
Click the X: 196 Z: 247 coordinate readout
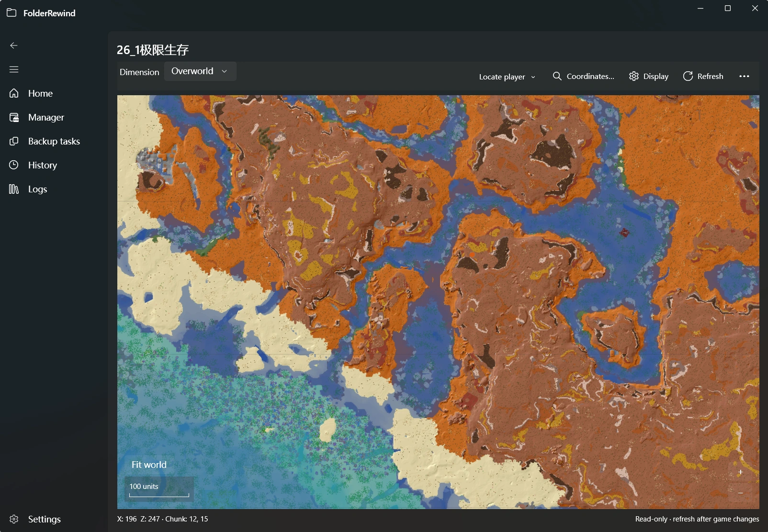[x=163, y=519]
